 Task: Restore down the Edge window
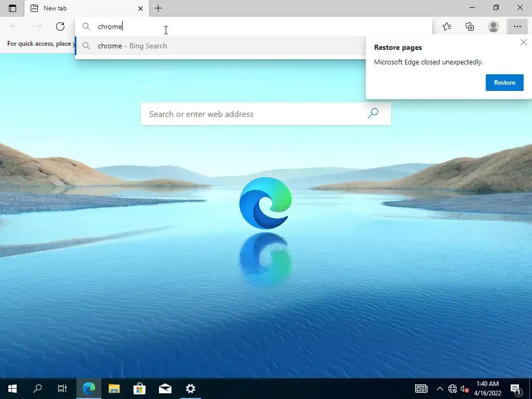(x=496, y=7)
